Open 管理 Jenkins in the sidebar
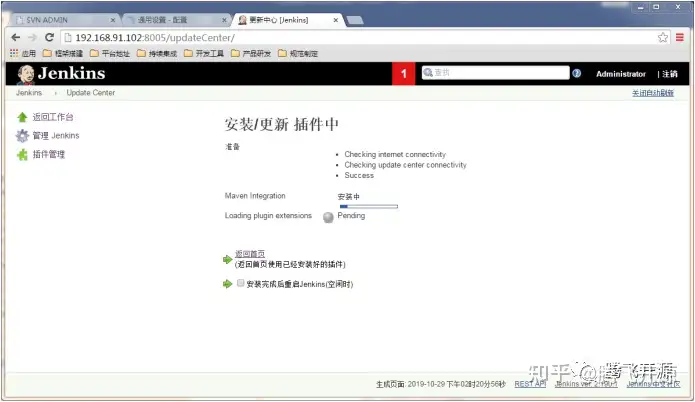This screenshot has width=695, height=402. pos(56,136)
